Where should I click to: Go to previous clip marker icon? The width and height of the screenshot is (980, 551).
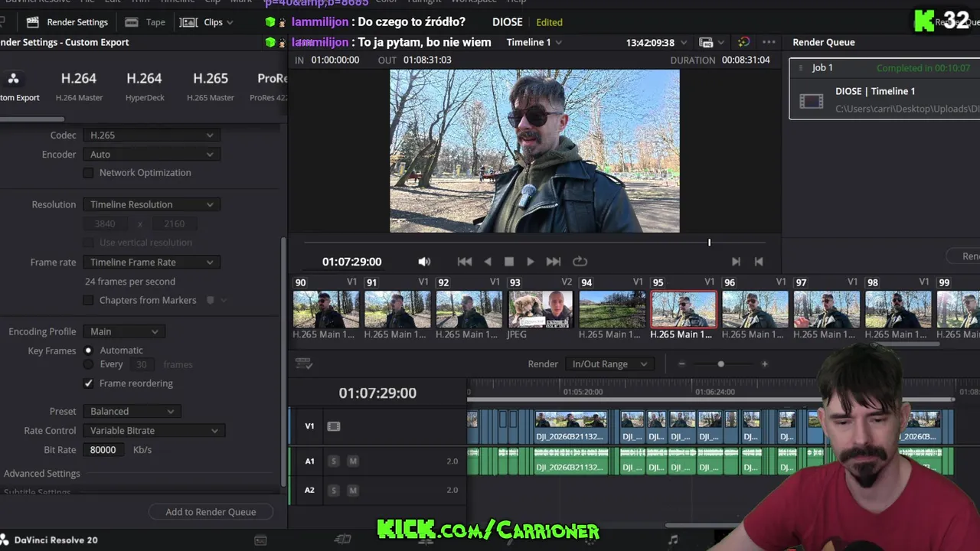point(759,262)
